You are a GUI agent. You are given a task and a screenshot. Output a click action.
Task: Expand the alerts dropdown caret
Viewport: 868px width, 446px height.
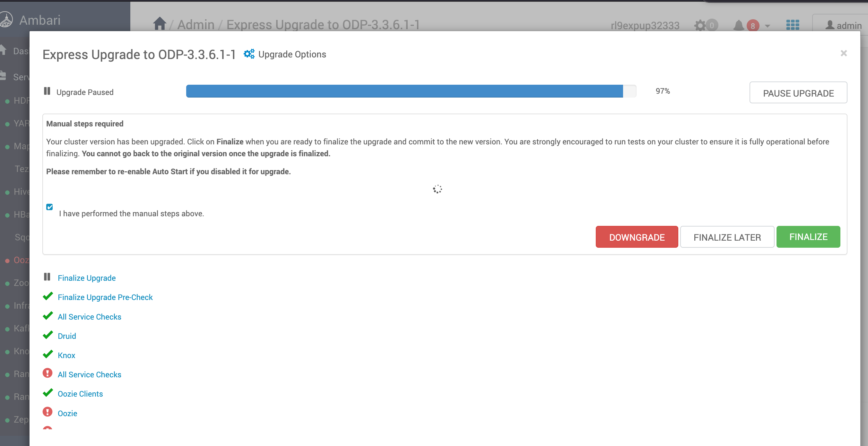[768, 26]
